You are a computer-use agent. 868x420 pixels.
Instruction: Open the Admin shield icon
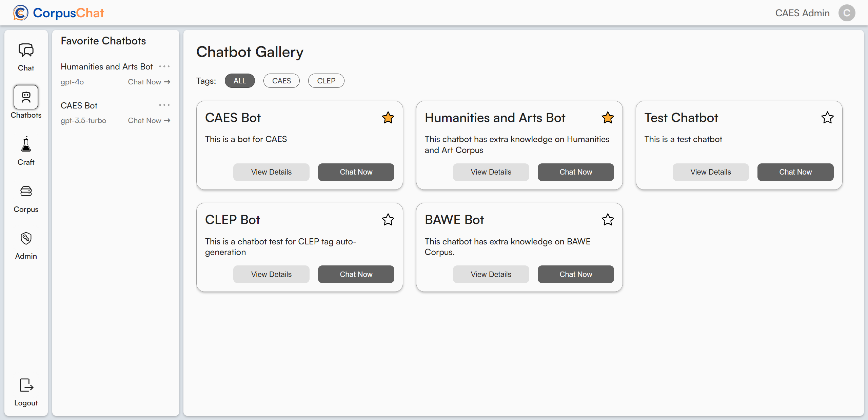[26, 238]
